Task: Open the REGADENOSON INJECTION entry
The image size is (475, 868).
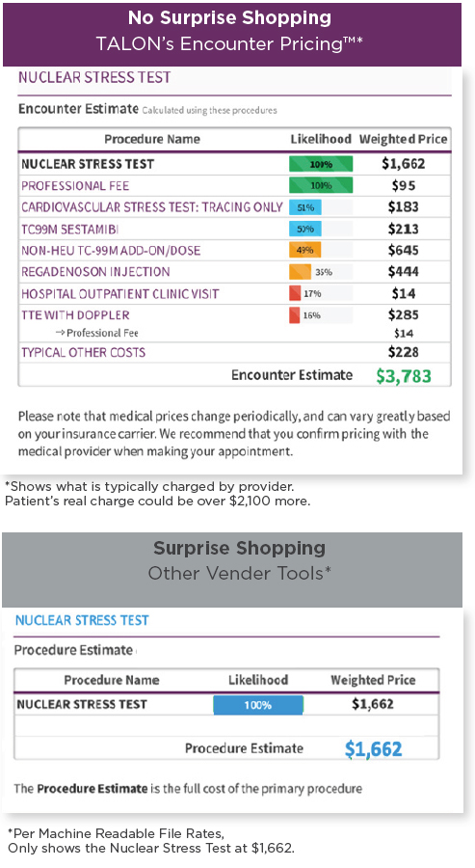Action: point(95,272)
